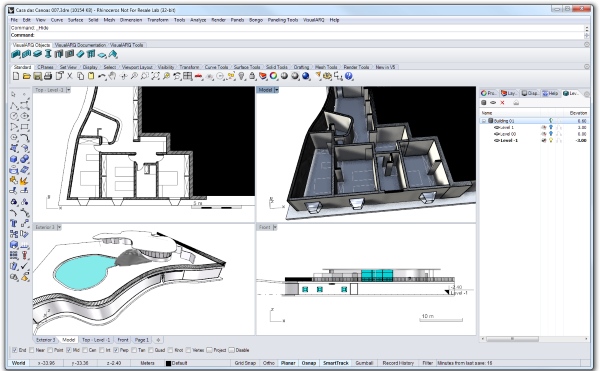Screen dimensions: 600x371
Task: Open Help with the blue question icon
Action: pos(348,76)
